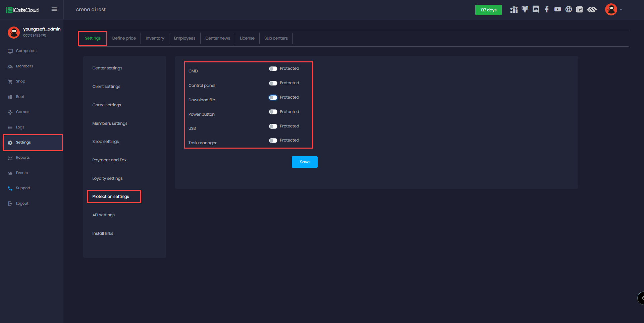Expand the user avatar dropdown arrow

click(x=621, y=10)
